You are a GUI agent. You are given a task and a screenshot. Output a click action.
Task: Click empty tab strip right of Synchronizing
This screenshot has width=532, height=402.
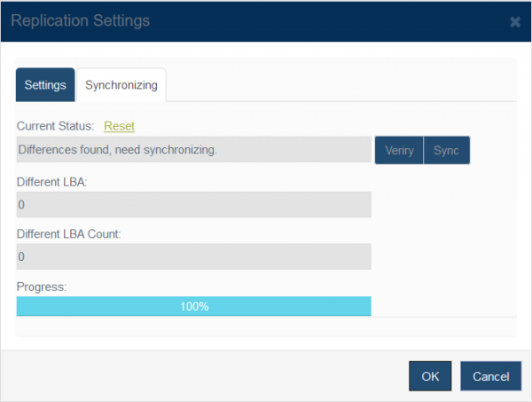pyautogui.click(x=341, y=85)
